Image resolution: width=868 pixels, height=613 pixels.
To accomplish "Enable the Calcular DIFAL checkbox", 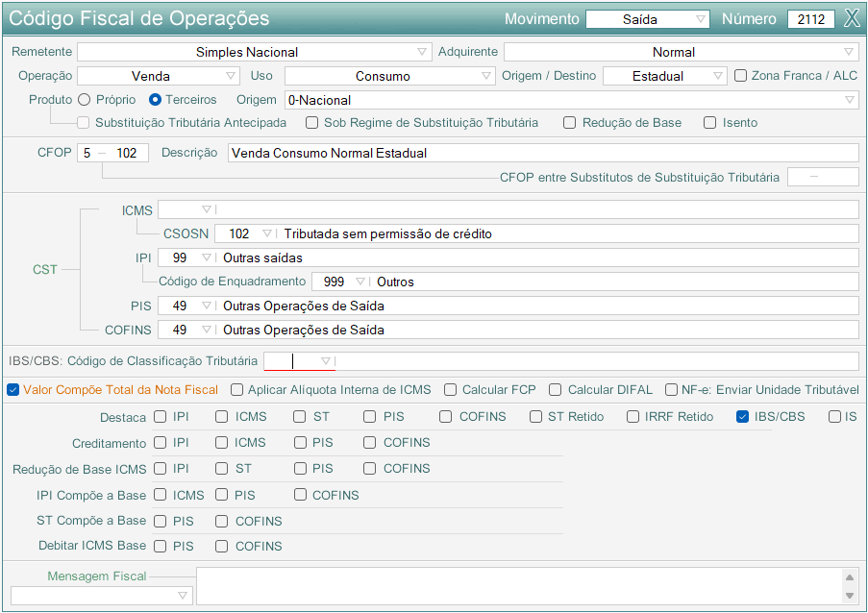I will [555, 389].
